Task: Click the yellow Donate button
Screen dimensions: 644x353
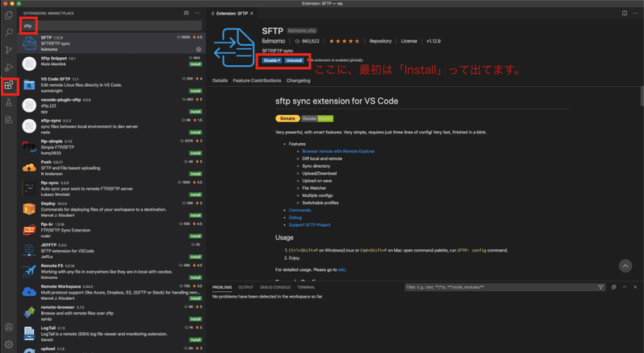Action: [287, 119]
